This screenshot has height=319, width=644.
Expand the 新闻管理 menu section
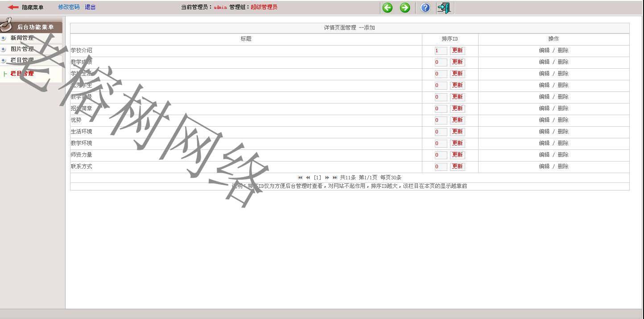tap(22, 38)
